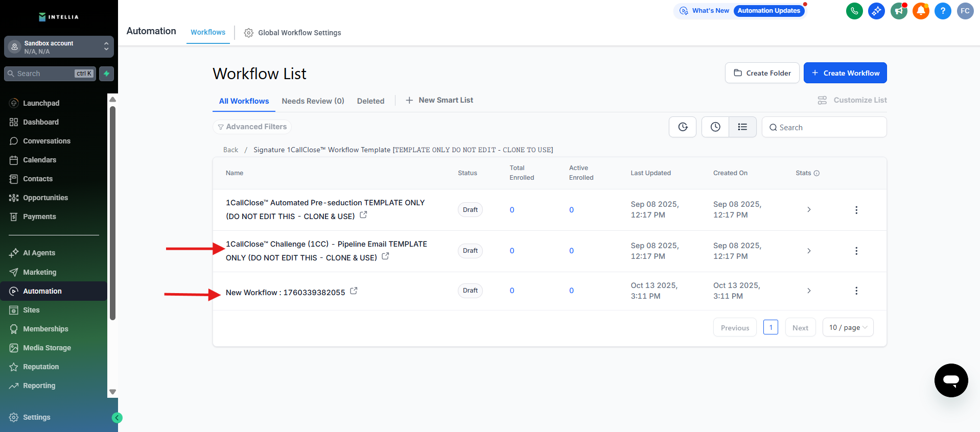
Task: Open New Workflow in new tab icon
Action: coord(354,291)
